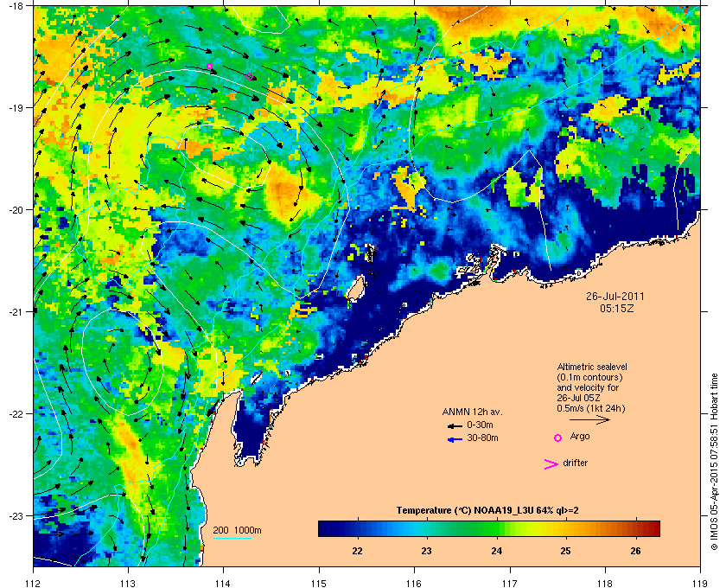The width and height of the screenshot is (726, 588).
Task: Click the longitude axis label 115
Action: (x=319, y=583)
